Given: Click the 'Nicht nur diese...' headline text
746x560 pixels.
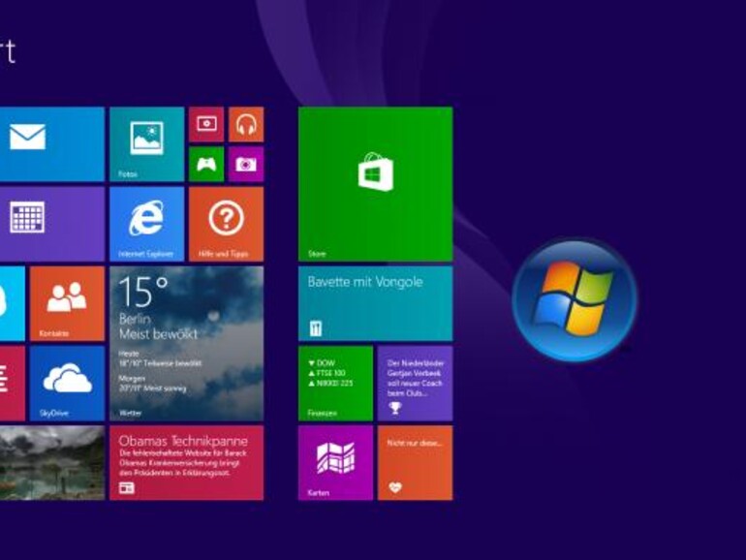Looking at the screenshot, I should (x=415, y=443).
